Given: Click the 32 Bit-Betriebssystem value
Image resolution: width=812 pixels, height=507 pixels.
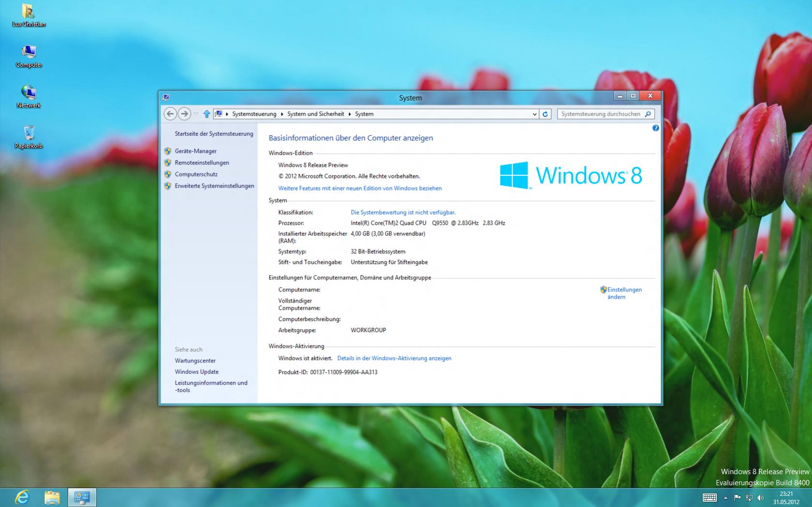Looking at the screenshot, I should [x=378, y=252].
